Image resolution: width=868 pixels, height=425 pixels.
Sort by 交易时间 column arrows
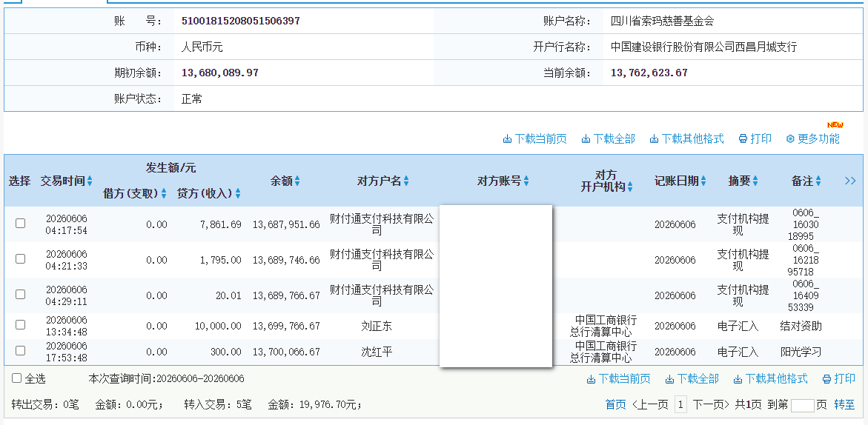coord(90,181)
